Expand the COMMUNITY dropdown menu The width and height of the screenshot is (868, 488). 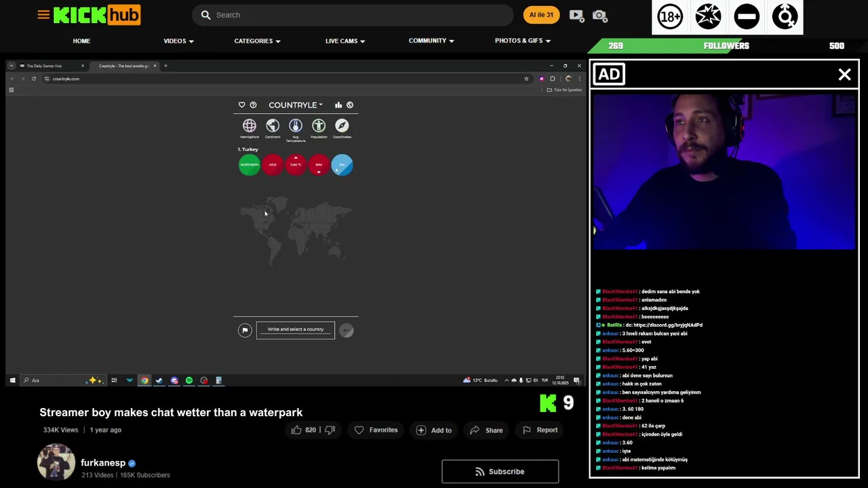[431, 41]
